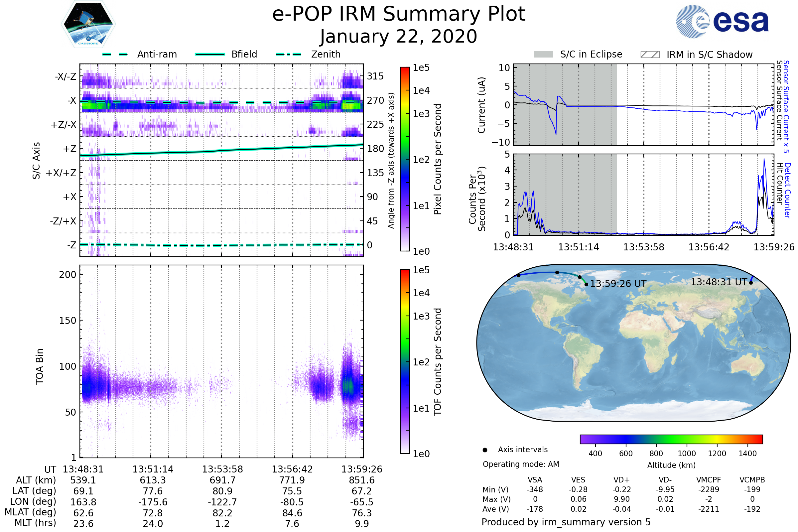Screen dimensions: 798x532
Task: Click the Anti-ram dashed line legend marker
Action: 115,54
